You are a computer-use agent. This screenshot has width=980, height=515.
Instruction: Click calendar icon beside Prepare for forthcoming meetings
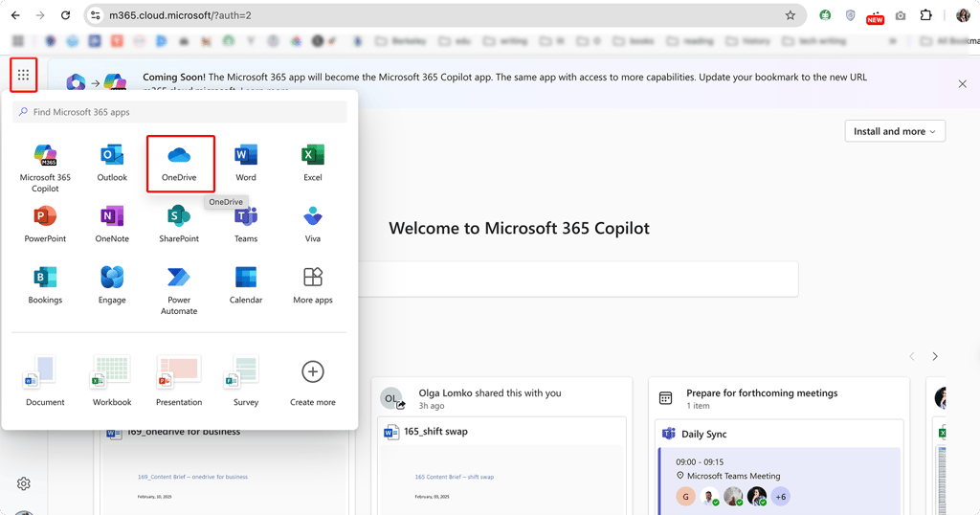[666, 398]
